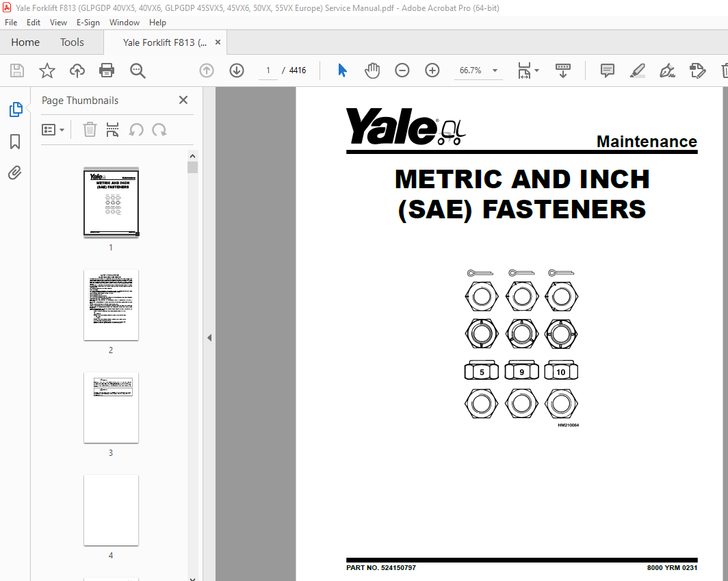Click the "Maintenance" heading on the page
This screenshot has height=581, width=728.
(647, 141)
